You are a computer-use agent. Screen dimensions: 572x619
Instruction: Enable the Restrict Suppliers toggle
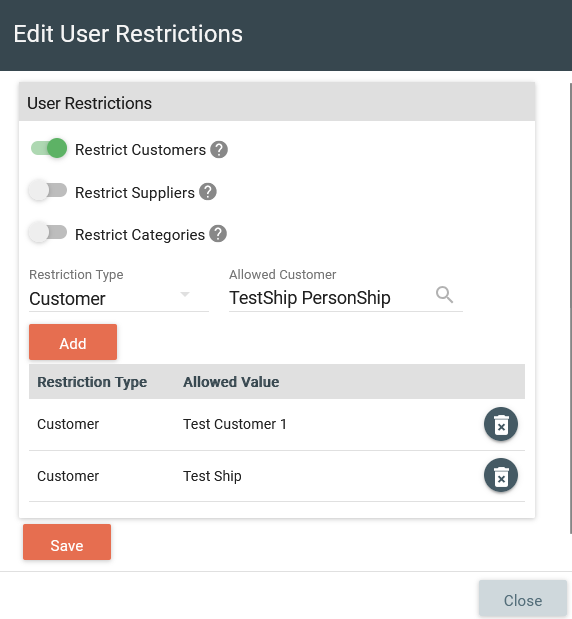pyautogui.click(x=48, y=191)
